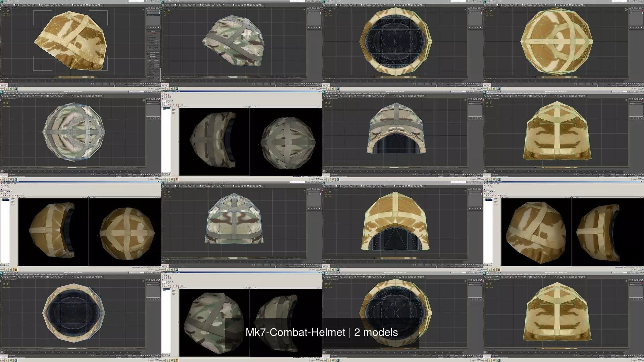Click Render teapot icon above tilted desert helmet
The image size is (644, 362).
[x=101, y=5]
